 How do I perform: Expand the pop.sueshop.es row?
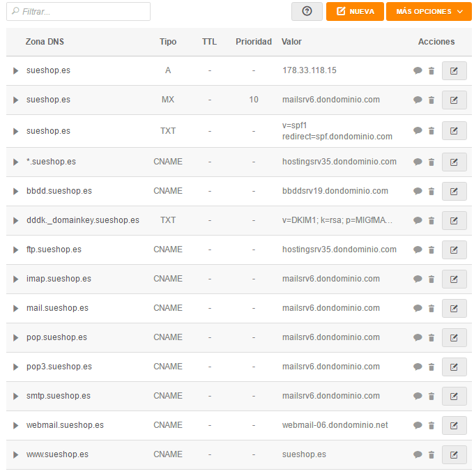click(15, 337)
